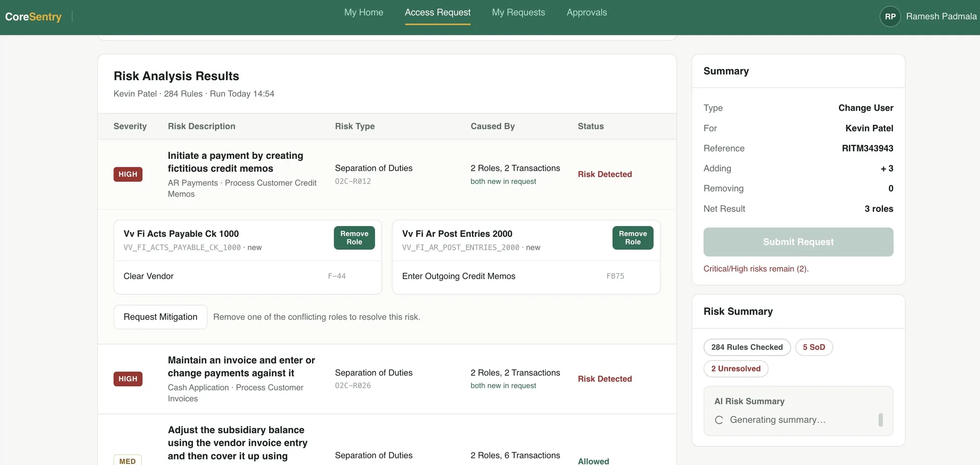The image size is (980, 465).
Task: Click the Ramesh Padmala user name
Action: (941, 17)
